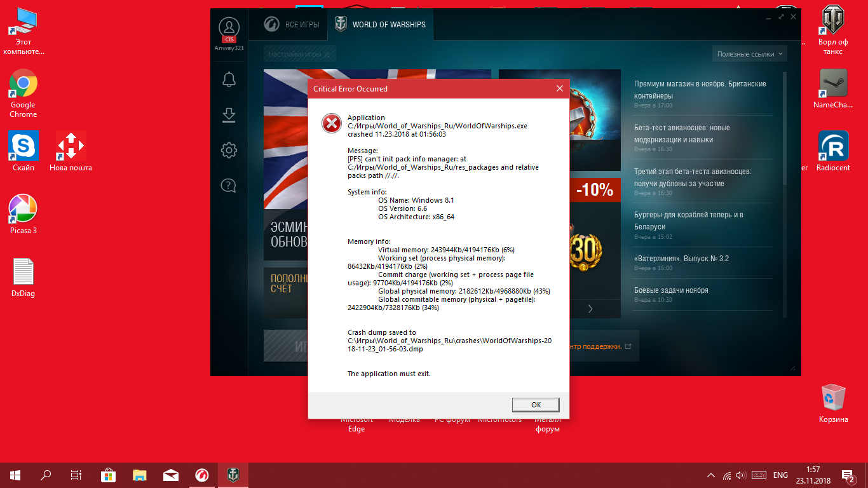Open volume speaker tray icon
Screen dimensions: 868x488
[x=741, y=475]
